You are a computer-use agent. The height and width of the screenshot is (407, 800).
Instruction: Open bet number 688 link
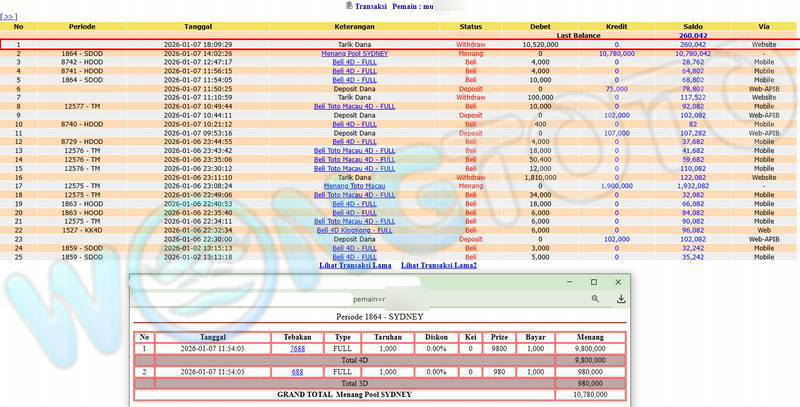click(297, 371)
